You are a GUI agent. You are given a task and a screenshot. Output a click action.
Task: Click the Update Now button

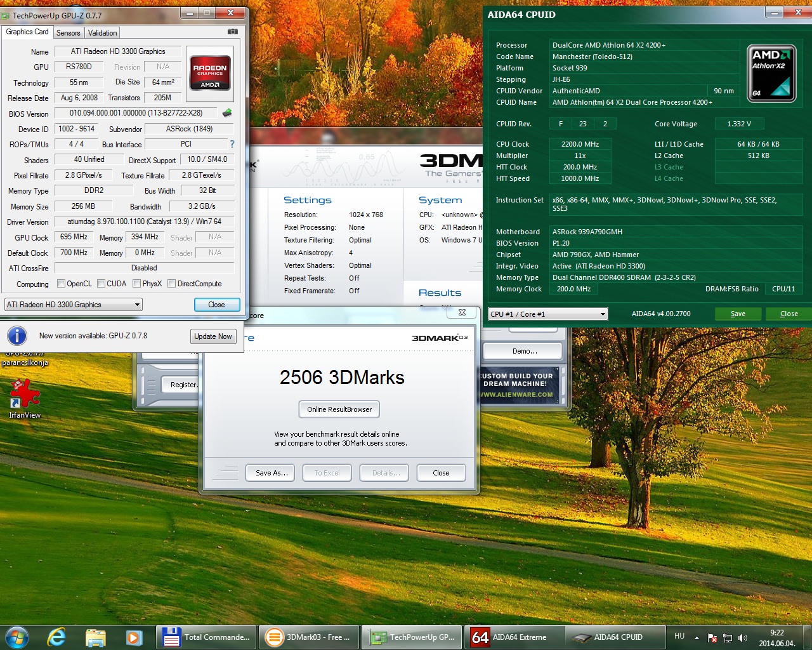point(213,336)
